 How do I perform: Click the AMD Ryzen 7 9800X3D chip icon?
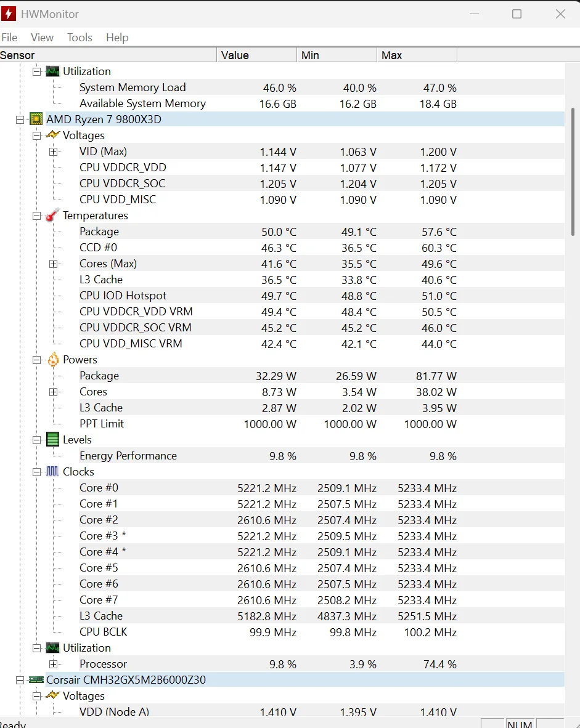click(x=36, y=119)
